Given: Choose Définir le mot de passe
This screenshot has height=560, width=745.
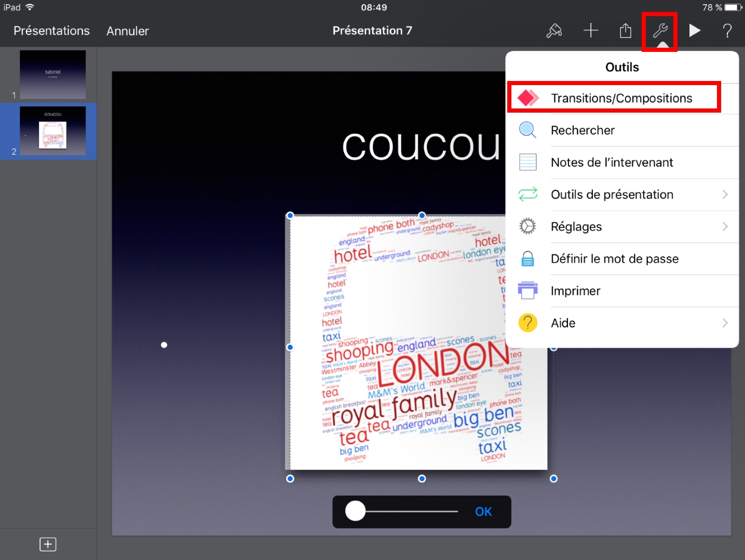Looking at the screenshot, I should pos(614,259).
